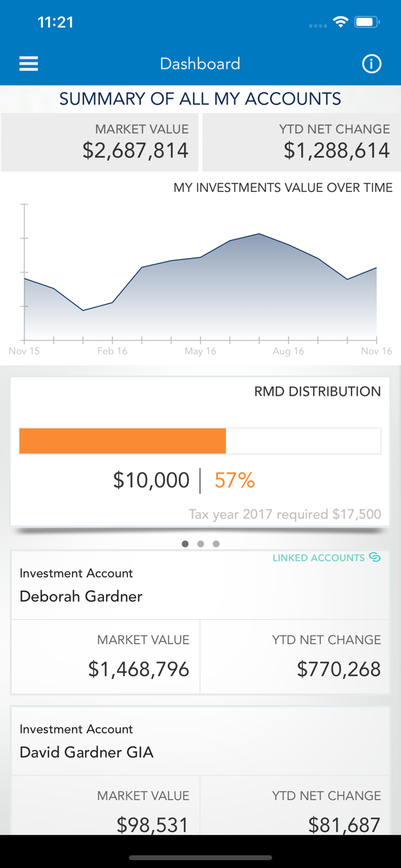Open the hamburger menu
Screen dimensions: 401x868
click(x=28, y=64)
